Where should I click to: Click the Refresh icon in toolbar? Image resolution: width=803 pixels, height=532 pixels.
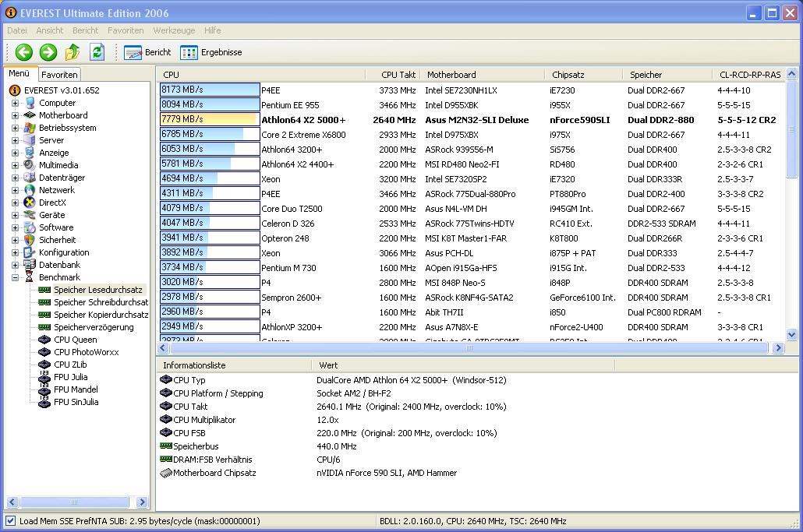(97, 52)
